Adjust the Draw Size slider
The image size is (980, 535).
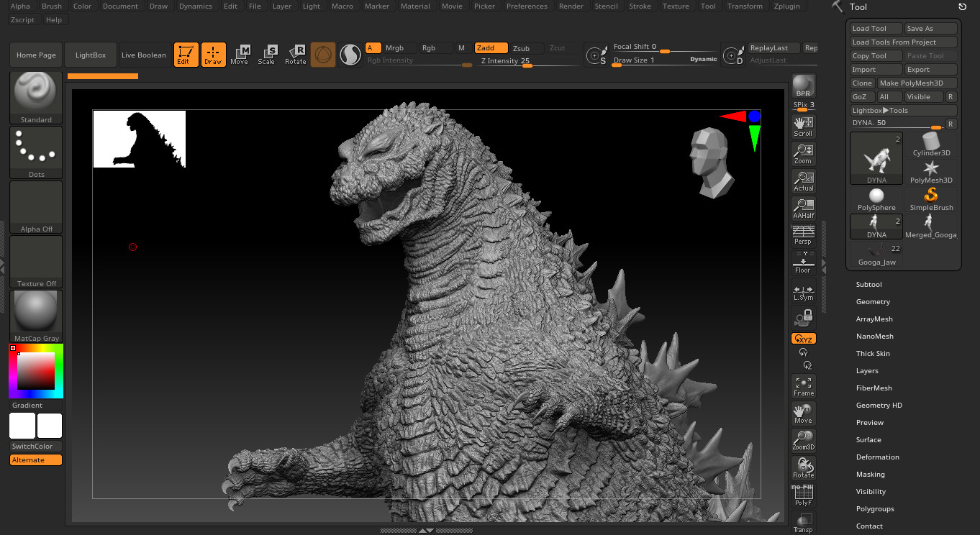pyautogui.click(x=664, y=60)
